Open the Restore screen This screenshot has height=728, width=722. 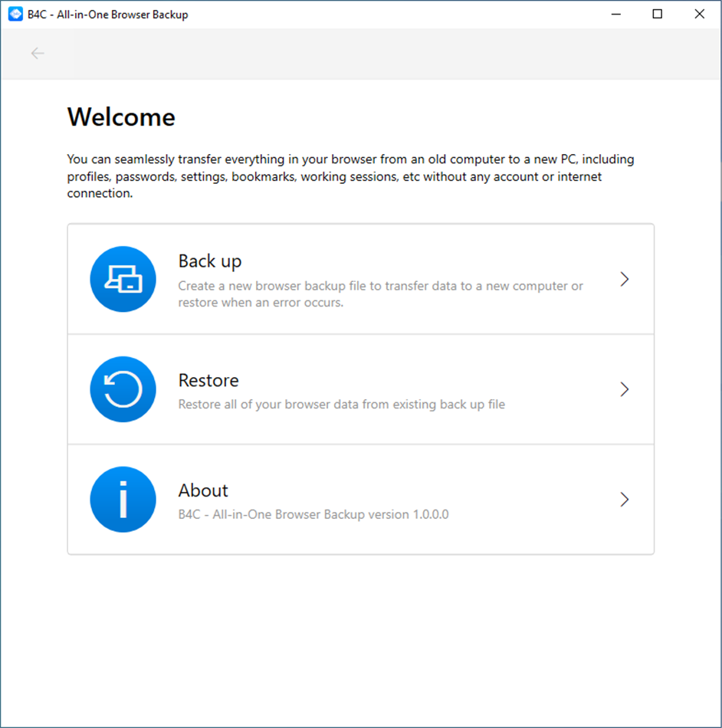point(360,389)
